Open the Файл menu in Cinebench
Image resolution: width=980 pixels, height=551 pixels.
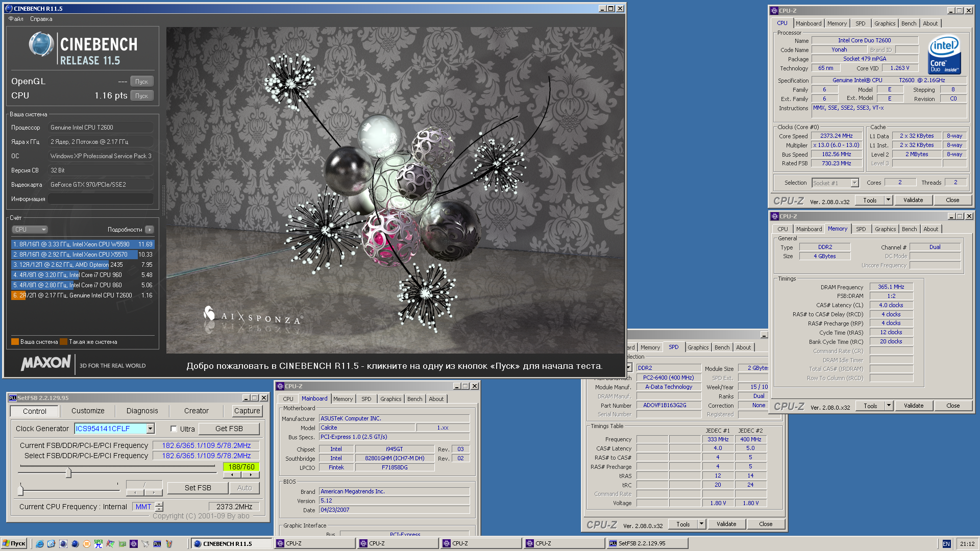click(x=16, y=19)
